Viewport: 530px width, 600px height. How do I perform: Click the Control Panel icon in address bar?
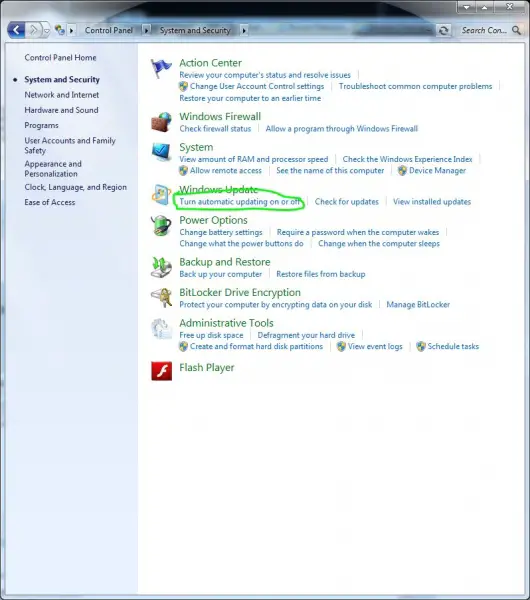coord(60,30)
